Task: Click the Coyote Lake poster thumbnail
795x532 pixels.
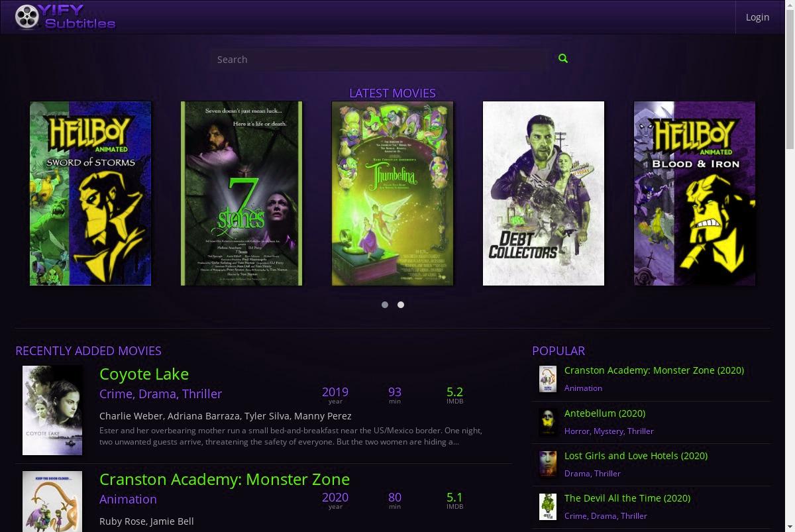Action: pyautogui.click(x=52, y=410)
